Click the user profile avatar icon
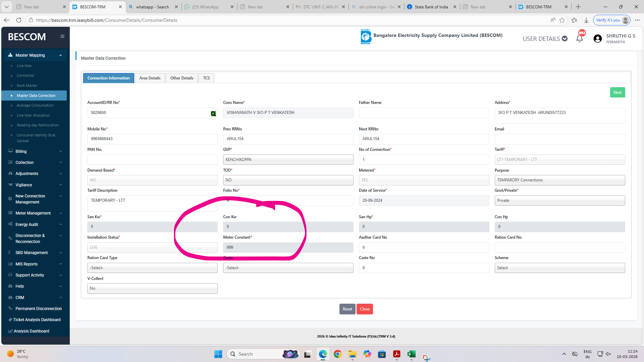This screenshot has height=362, width=644. (x=597, y=39)
